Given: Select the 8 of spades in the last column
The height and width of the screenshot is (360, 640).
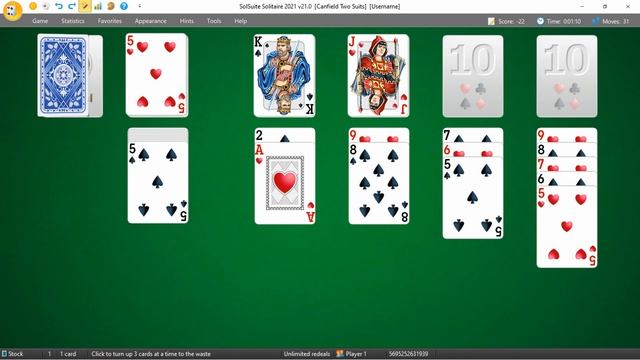Looking at the screenshot, I should point(567,150).
